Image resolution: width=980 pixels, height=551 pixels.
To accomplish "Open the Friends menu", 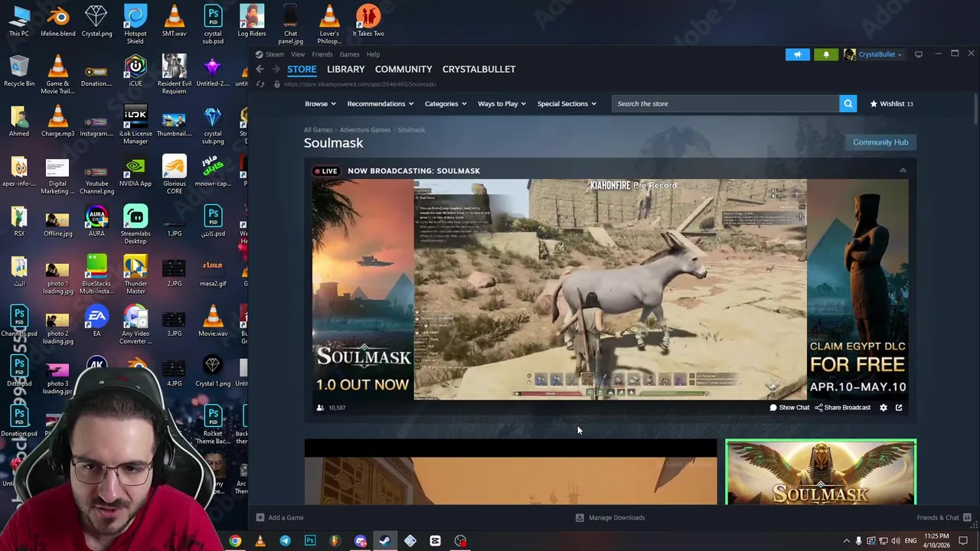I will (322, 54).
